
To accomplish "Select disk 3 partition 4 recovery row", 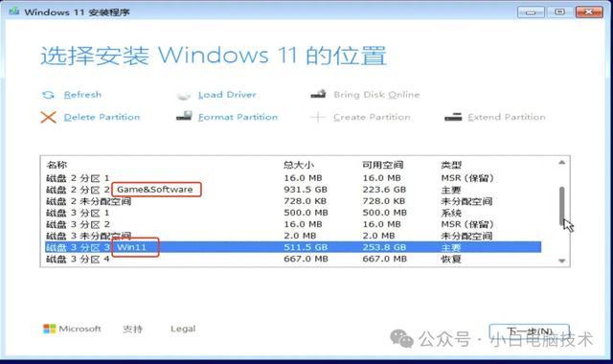I will click(x=293, y=259).
